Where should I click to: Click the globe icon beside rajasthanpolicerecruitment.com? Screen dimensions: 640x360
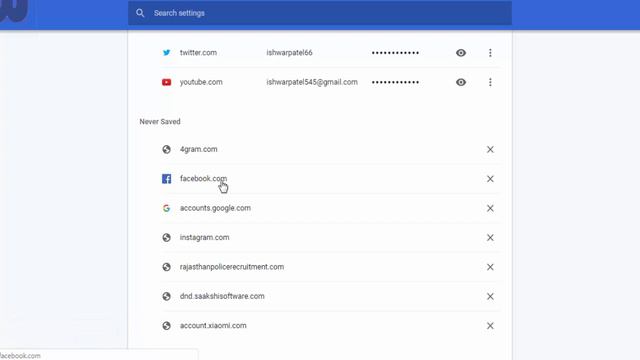167,267
